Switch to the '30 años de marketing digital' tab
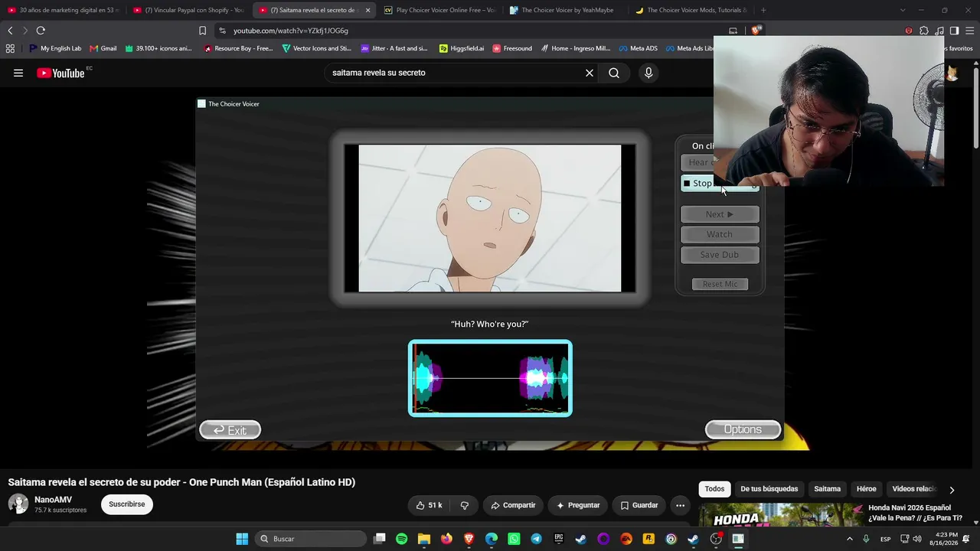The image size is (980, 551). point(63,10)
